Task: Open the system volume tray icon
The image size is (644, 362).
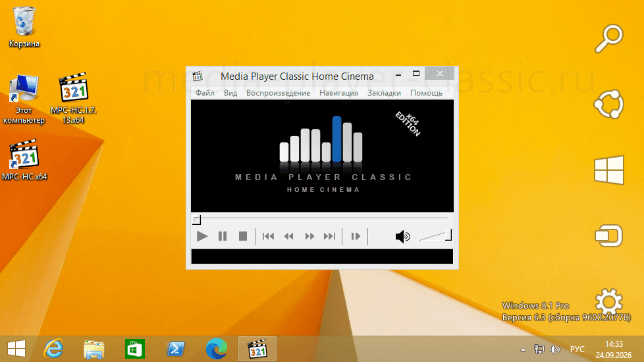Action: coord(555,349)
